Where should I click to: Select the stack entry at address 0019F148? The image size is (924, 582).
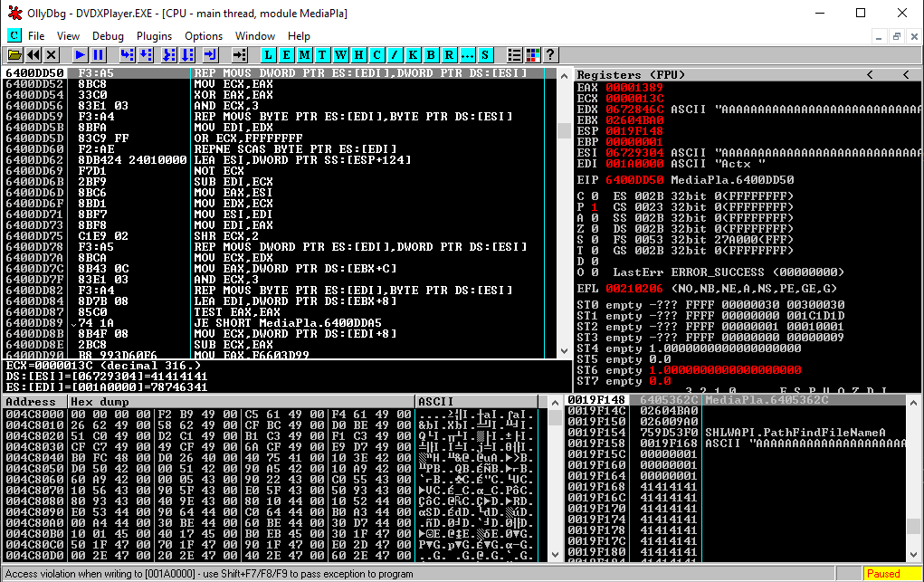click(x=736, y=400)
